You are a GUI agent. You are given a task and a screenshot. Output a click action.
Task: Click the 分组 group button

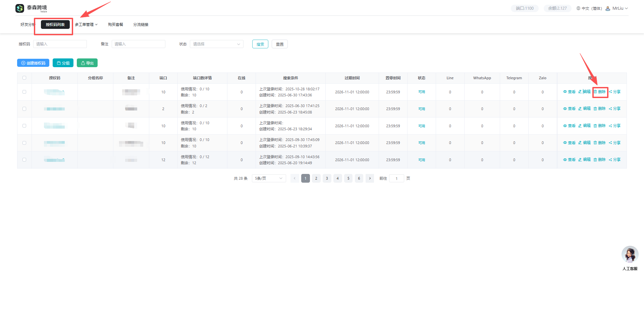tap(63, 63)
